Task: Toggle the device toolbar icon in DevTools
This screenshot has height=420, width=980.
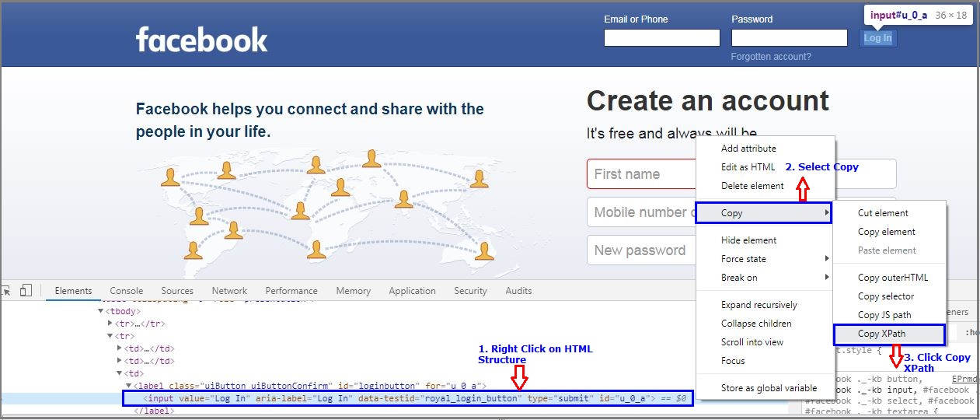Action: 26,290
